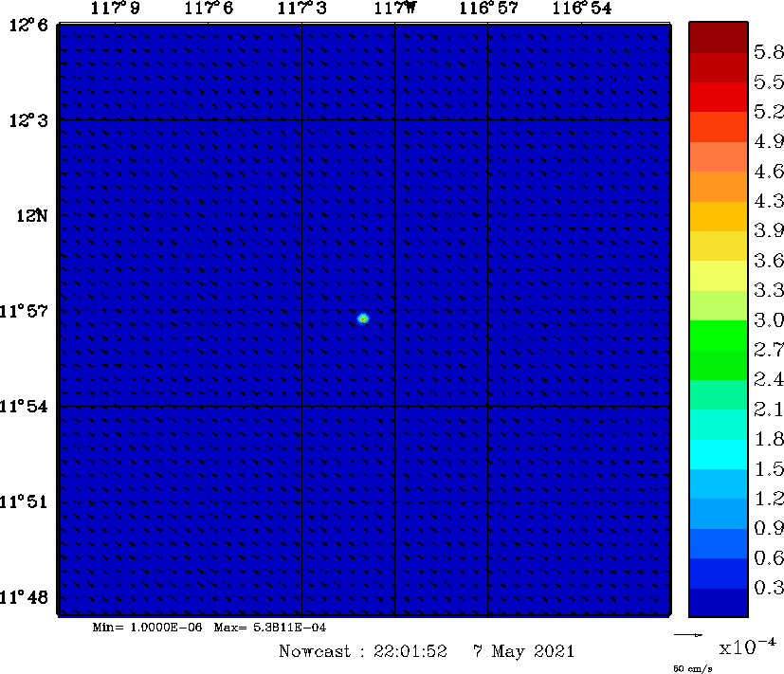Click the velocity scale reference arrow
The height and width of the screenshot is (674, 784).
[x=687, y=634]
